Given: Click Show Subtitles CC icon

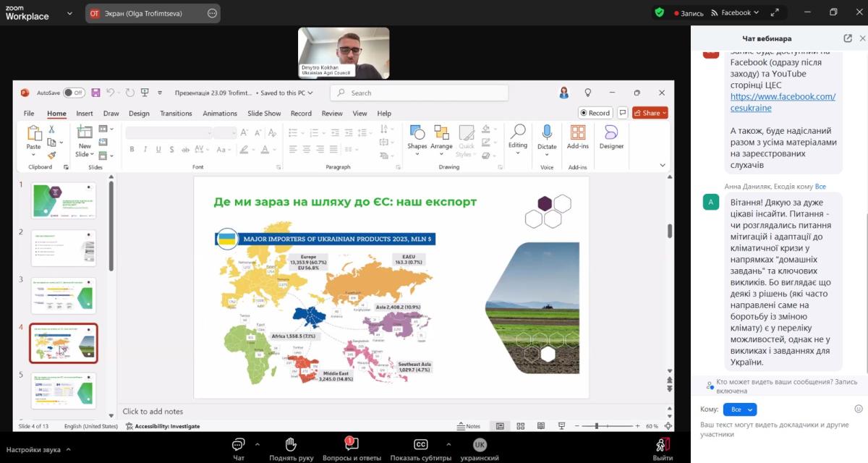Looking at the screenshot, I should pos(420,444).
